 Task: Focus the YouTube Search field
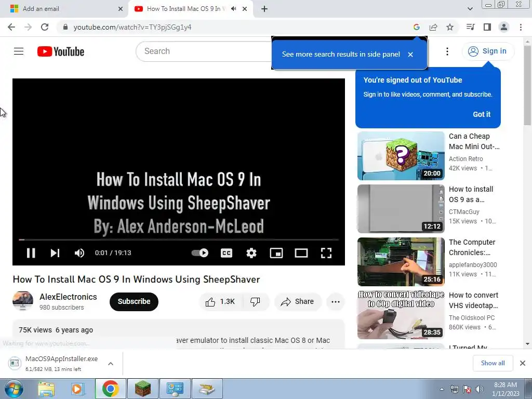coord(204,51)
